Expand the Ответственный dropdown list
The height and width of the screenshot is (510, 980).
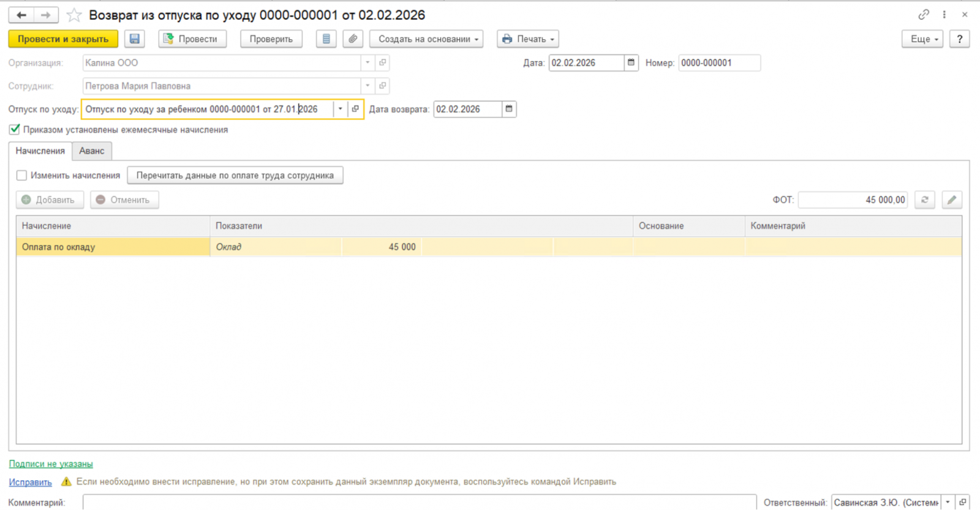coord(948,502)
